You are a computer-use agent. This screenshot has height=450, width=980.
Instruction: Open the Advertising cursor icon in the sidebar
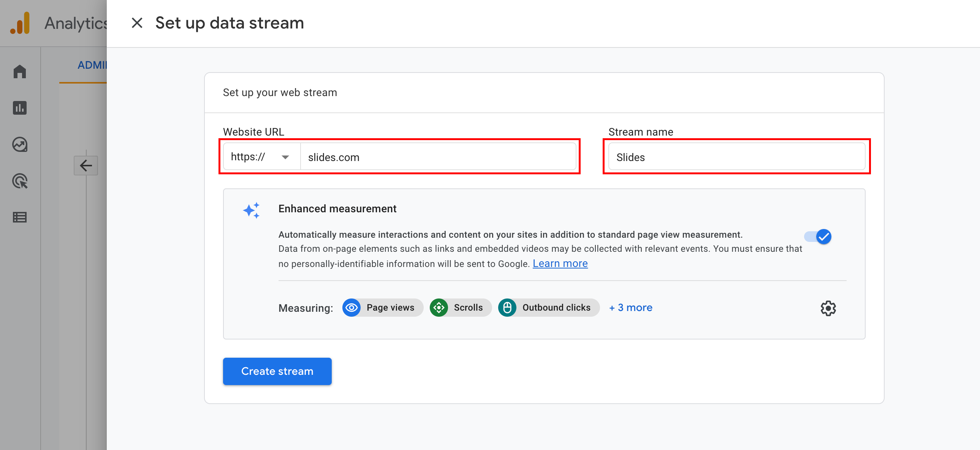point(20,181)
